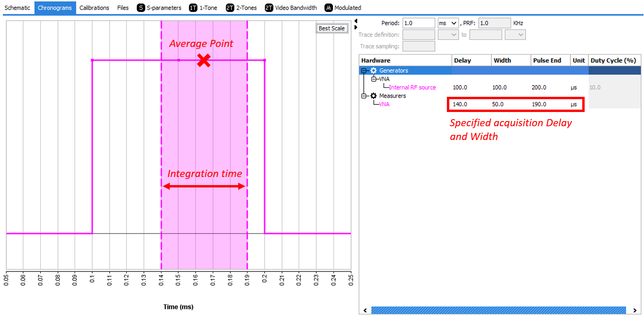Click the Delay column header

pos(471,60)
